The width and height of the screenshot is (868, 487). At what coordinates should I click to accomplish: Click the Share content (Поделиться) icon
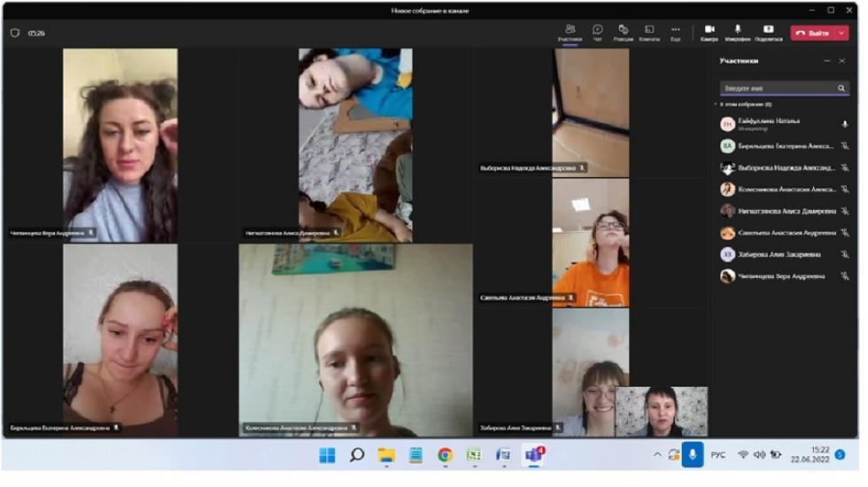tap(768, 32)
